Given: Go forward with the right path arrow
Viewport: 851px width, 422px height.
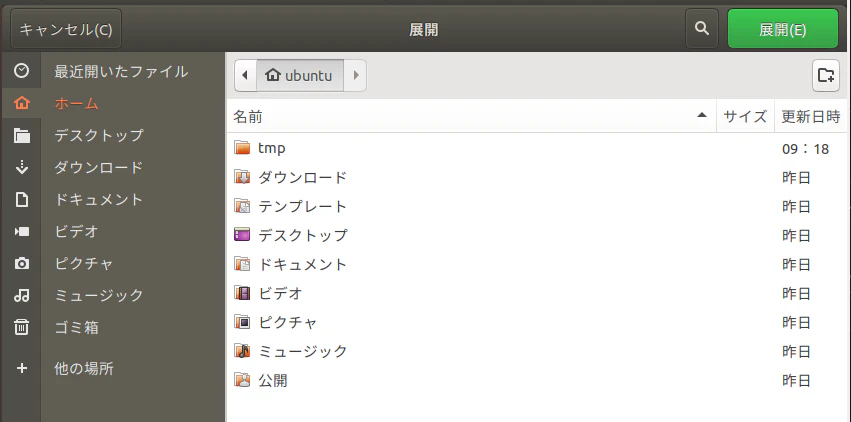Looking at the screenshot, I should click(355, 75).
